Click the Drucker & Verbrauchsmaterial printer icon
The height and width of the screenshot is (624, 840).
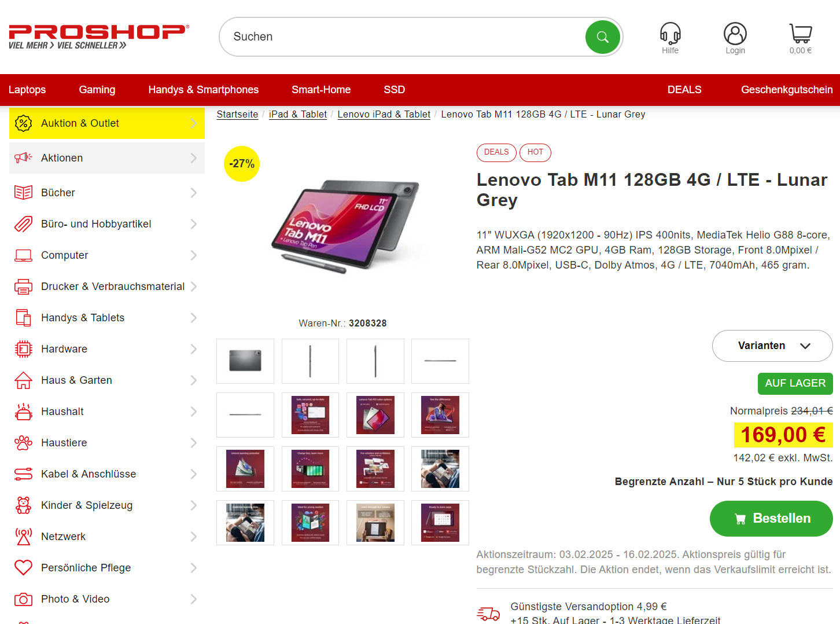(23, 287)
